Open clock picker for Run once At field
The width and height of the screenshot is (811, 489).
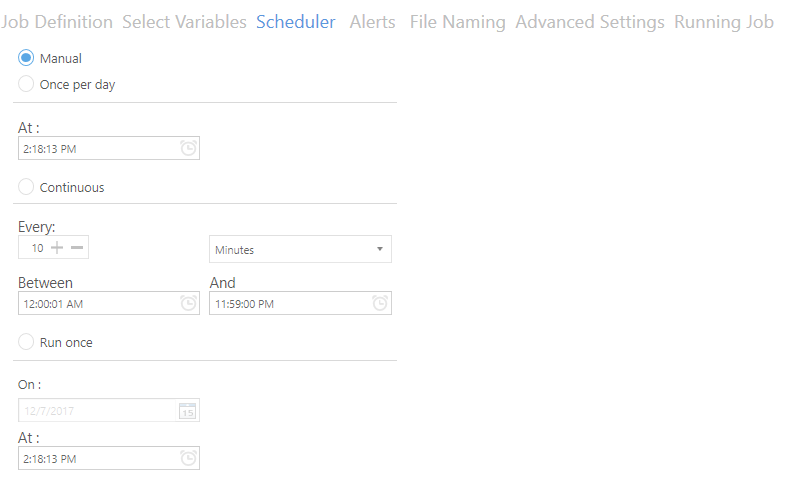click(x=188, y=458)
